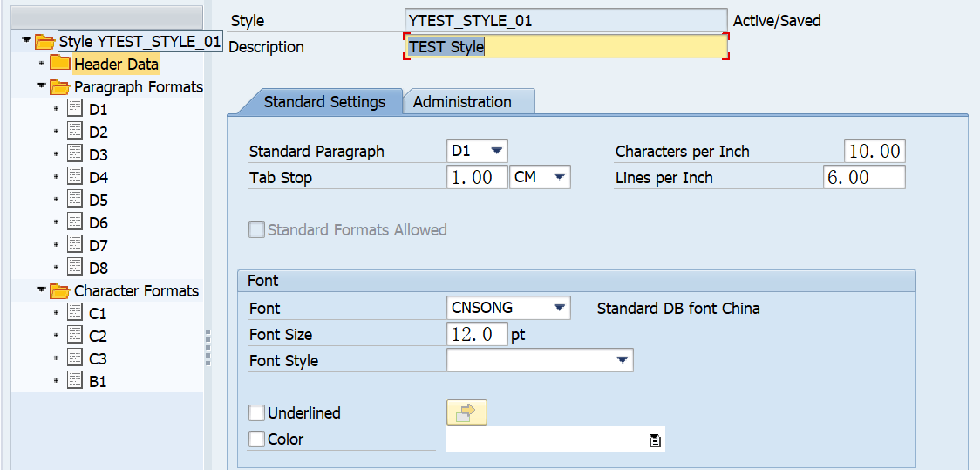Viewport: 980px width, 470px height.
Task: Click the D5 paragraph format document icon
Action: (75, 201)
